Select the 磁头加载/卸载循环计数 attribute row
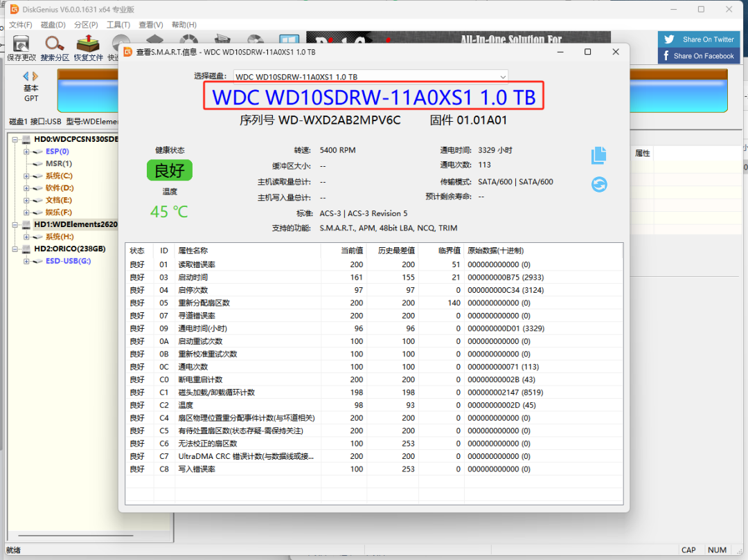748x560 pixels. pos(374,392)
